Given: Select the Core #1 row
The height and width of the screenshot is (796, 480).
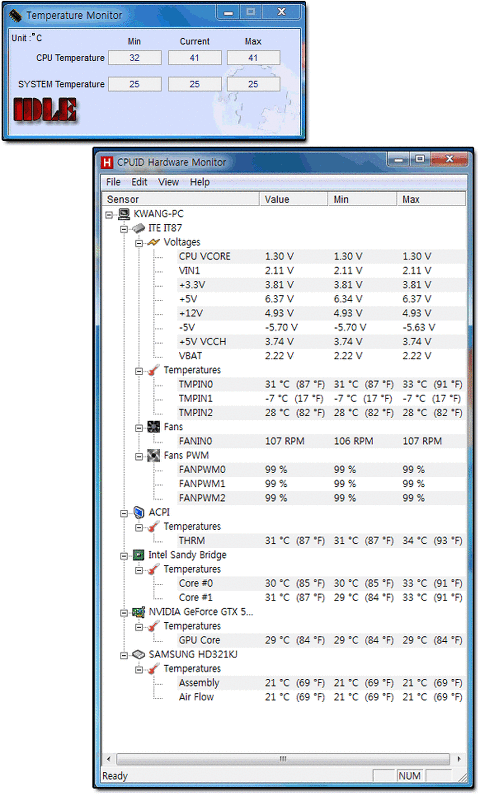Looking at the screenshot, I should click(x=321, y=598).
